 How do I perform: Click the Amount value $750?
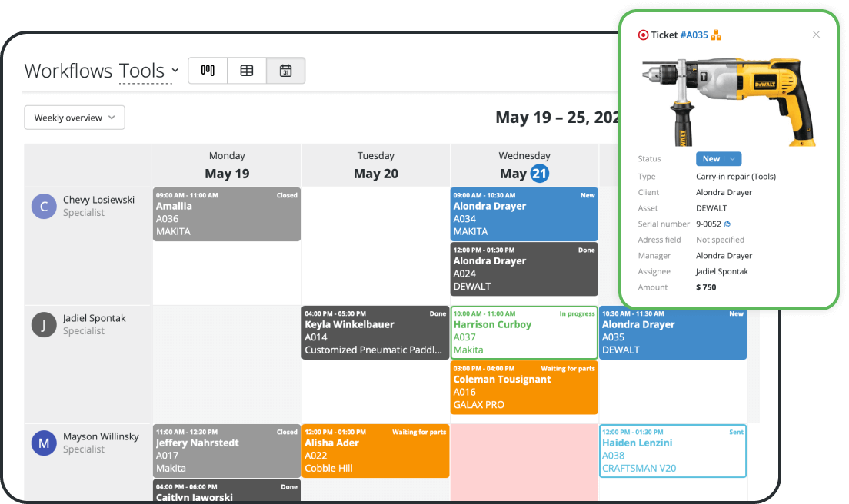[705, 287]
